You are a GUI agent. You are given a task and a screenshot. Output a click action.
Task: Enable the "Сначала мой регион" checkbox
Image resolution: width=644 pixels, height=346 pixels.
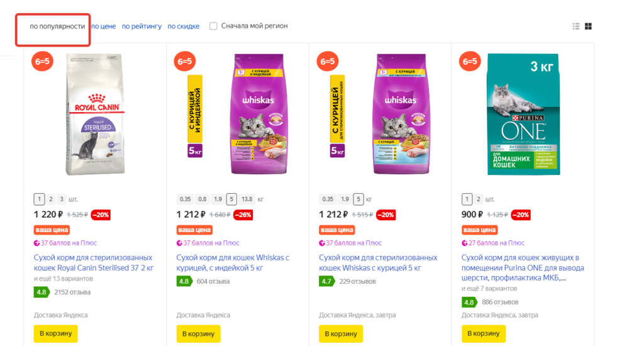coord(214,26)
